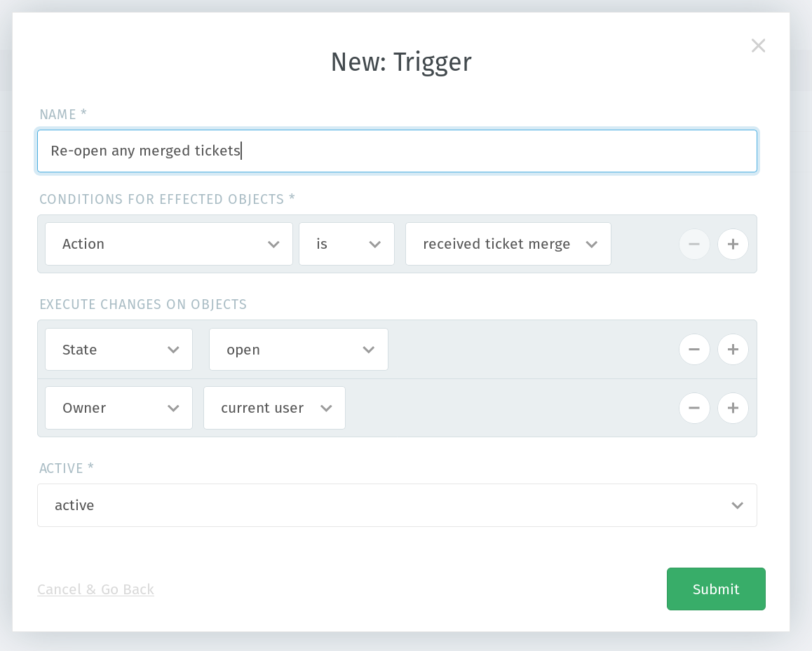Add another action below State
The image size is (812, 651).
[x=733, y=349]
